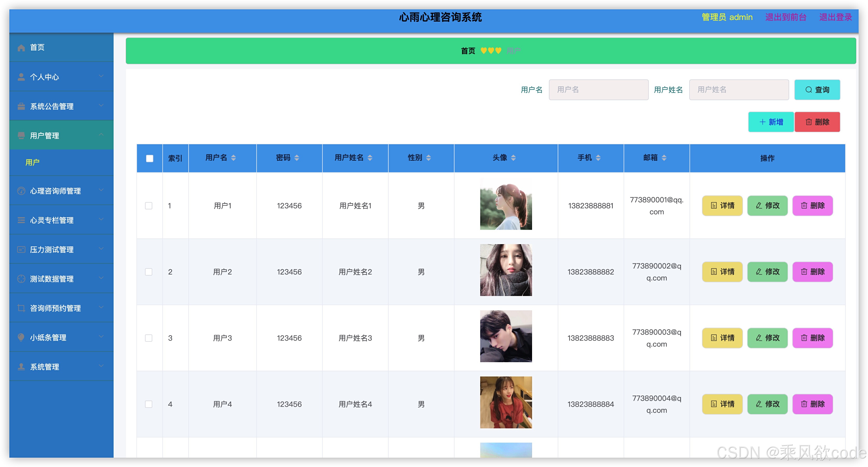868x467 pixels.
Task: Click the sort arrows on 手机 column header
Action: click(x=598, y=158)
